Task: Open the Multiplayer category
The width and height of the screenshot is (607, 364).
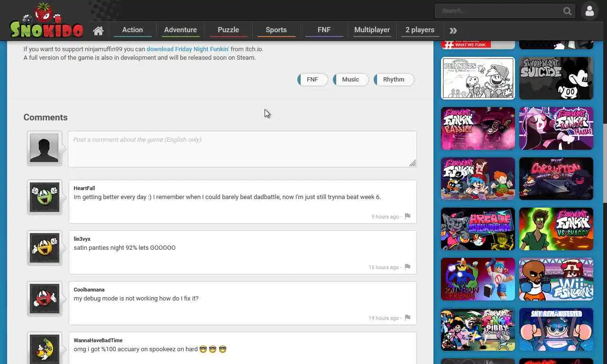Action: tap(372, 30)
